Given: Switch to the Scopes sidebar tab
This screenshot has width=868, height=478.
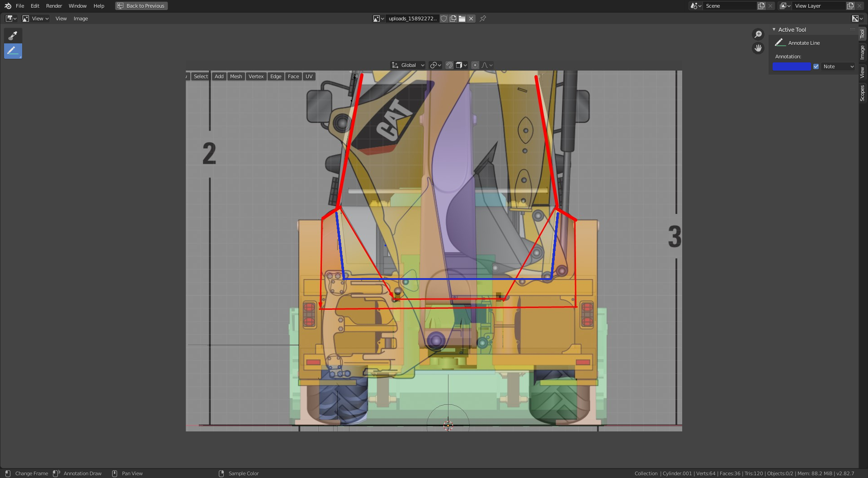Looking at the screenshot, I should [x=863, y=93].
